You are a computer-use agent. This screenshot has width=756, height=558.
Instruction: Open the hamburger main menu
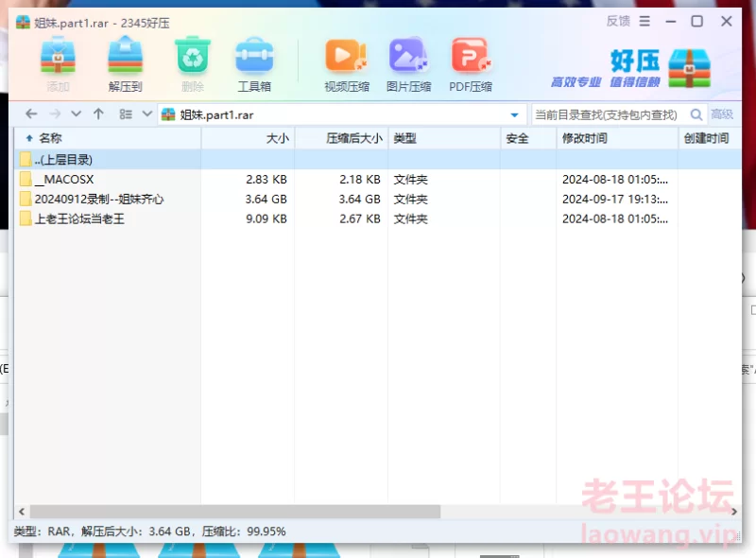(644, 21)
